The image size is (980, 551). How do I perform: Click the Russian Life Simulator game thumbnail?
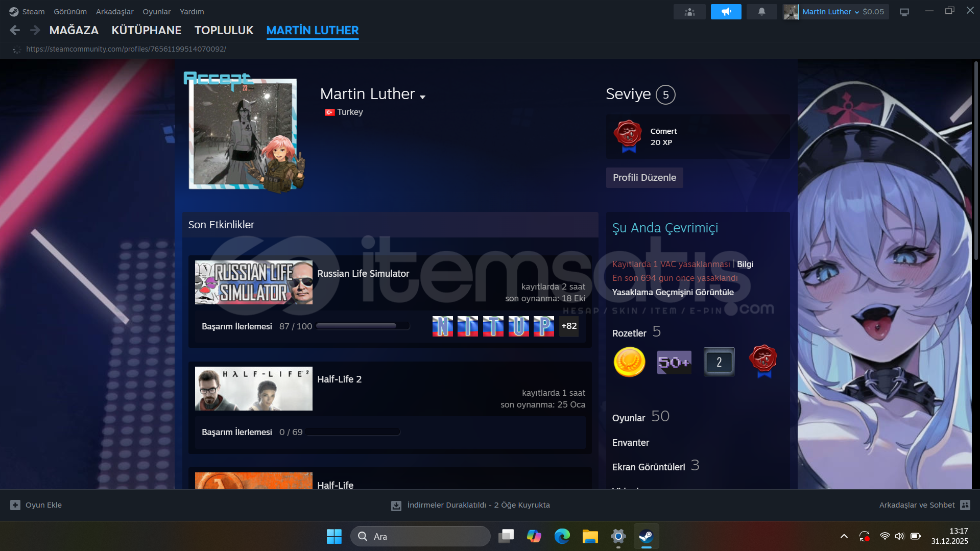click(254, 282)
